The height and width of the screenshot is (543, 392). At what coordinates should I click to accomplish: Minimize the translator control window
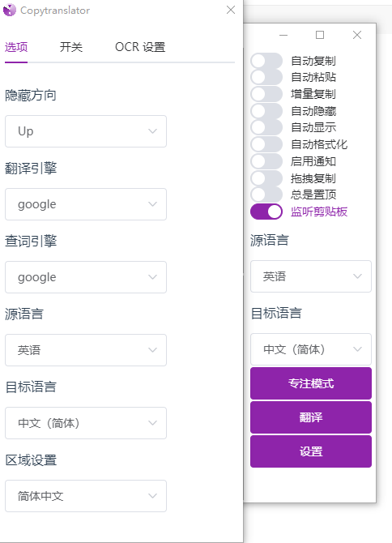283,35
